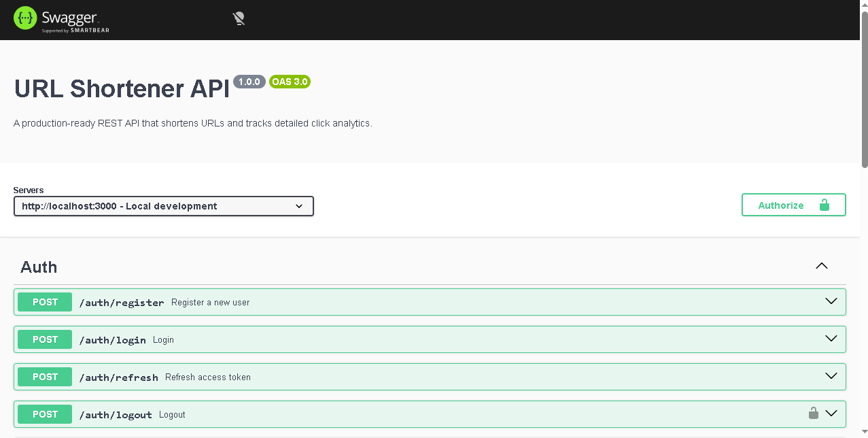Click the lock icon on /auth/logout row
The width and height of the screenshot is (868, 438).
pyautogui.click(x=813, y=413)
